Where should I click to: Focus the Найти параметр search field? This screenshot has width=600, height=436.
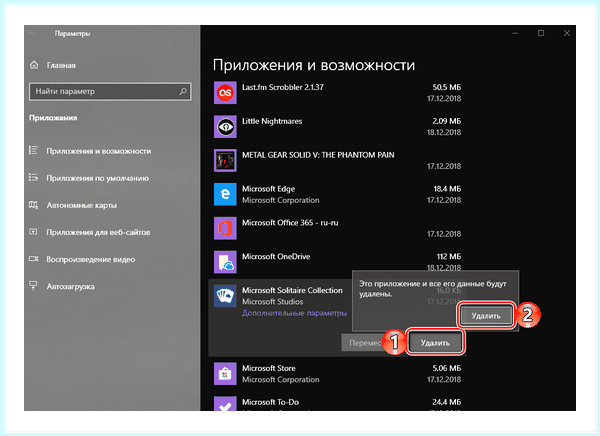click(110, 91)
